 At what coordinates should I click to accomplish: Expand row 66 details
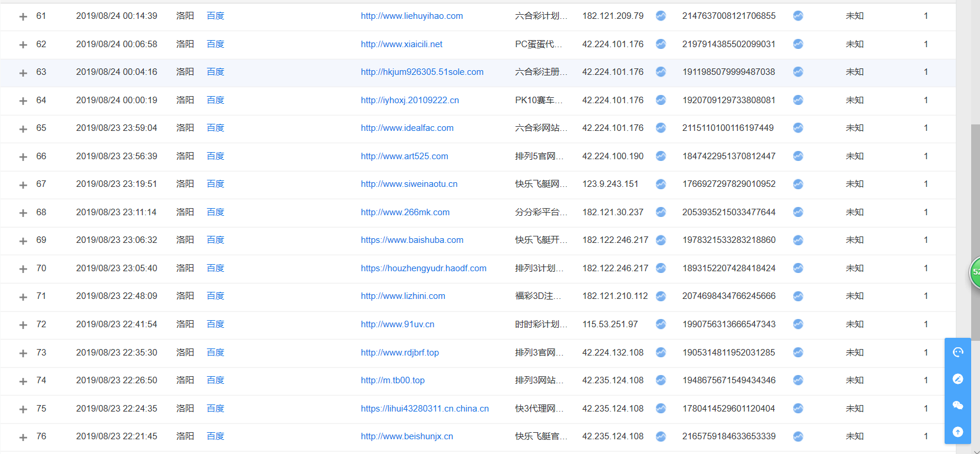tap(23, 157)
